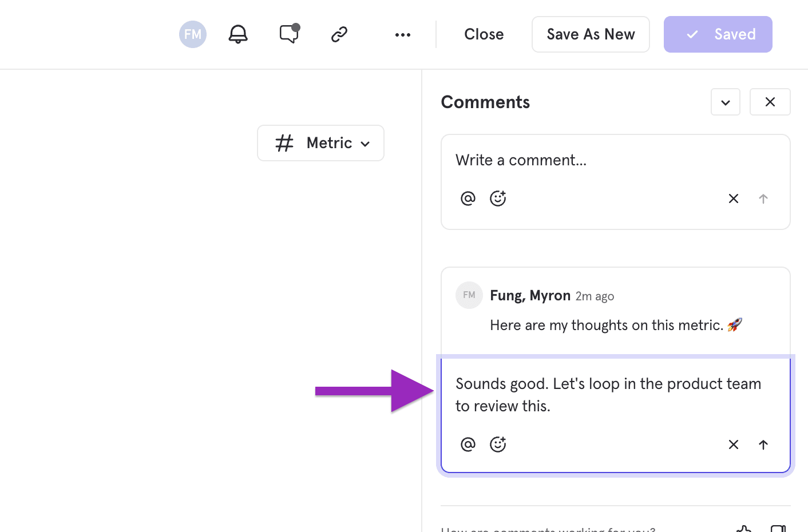The height and width of the screenshot is (532, 808).
Task: Close the Comments panel with X
Action: click(x=770, y=102)
